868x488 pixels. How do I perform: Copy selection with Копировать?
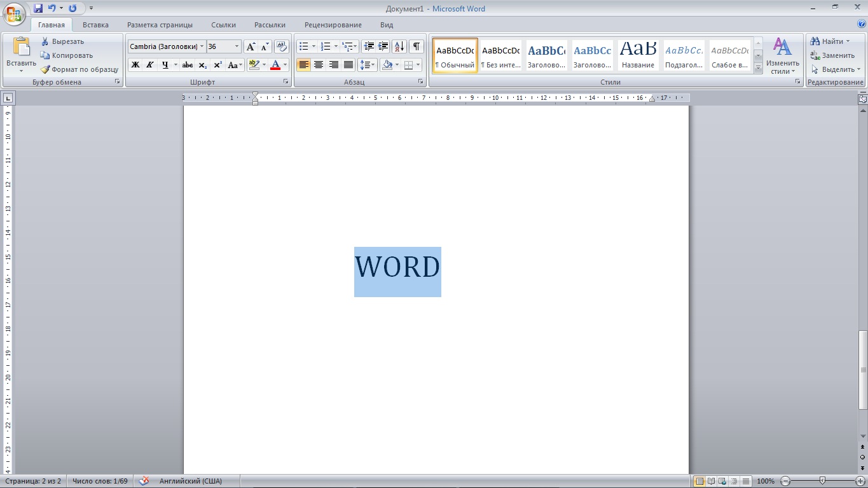pyautogui.click(x=66, y=55)
